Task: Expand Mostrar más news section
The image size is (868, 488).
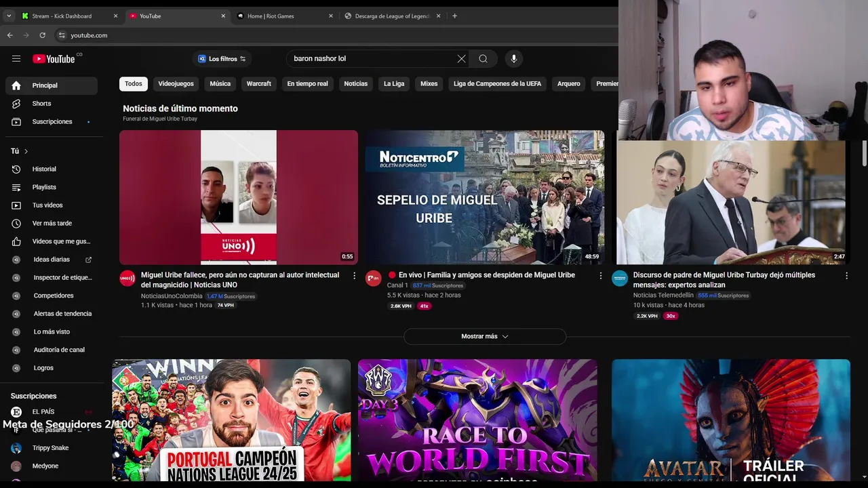Action: (485, 336)
